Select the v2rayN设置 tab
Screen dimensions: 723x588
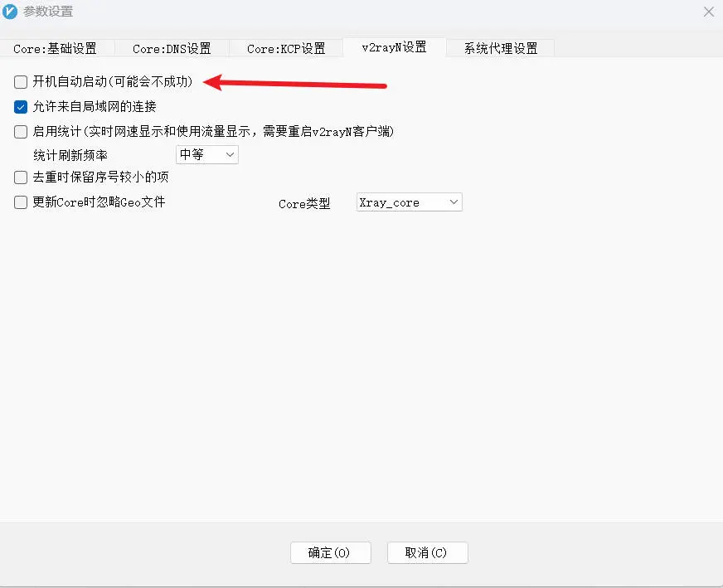tap(394, 47)
